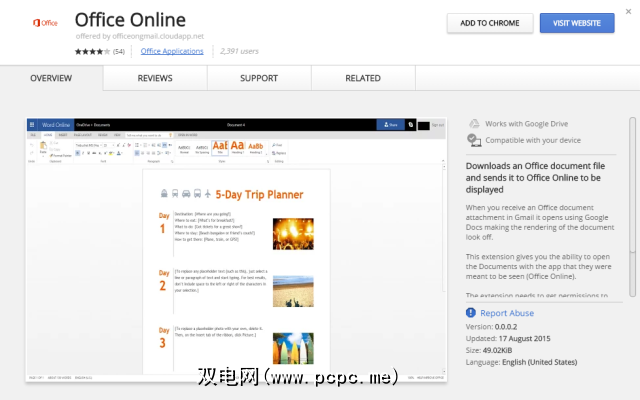Screen dimensions: 640x400
Task: Switch to the Overview tab
Action: [x=51, y=78]
